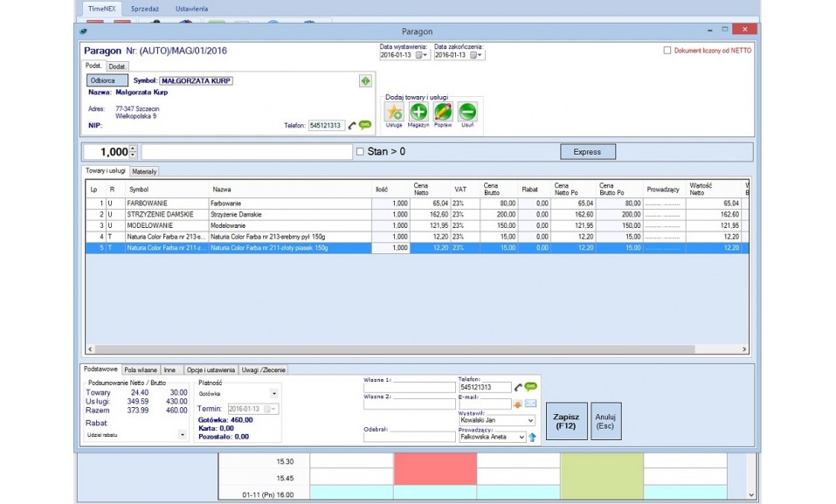Click the envelope icon next to E-mail field
This screenshot has width=836, height=504.
pos(530,404)
